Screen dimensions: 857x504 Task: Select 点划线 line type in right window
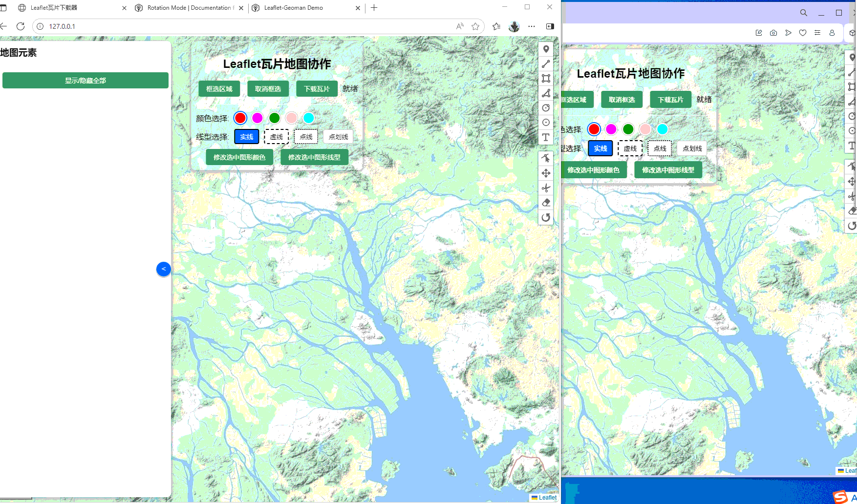(x=692, y=148)
